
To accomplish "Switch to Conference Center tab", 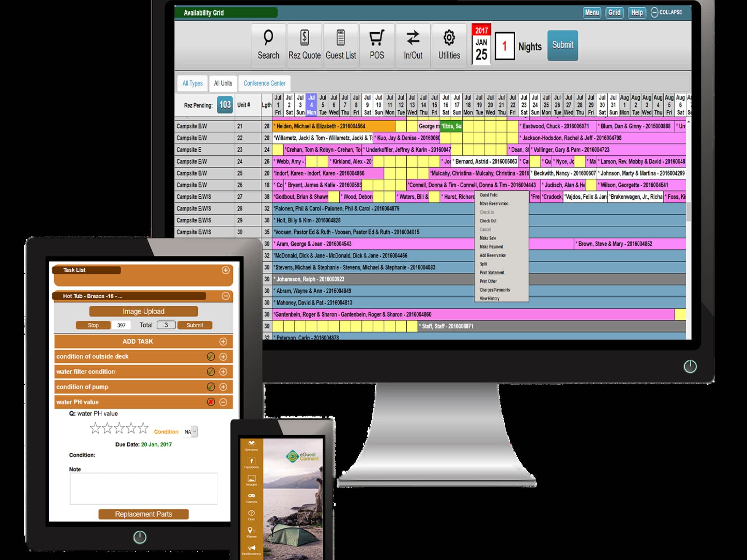I will (264, 83).
